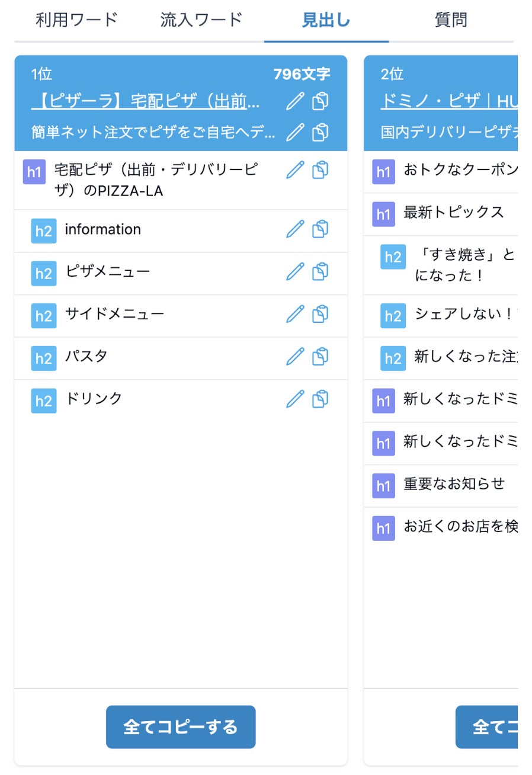Copy the information heading via clipboard icon
Screen dimensions: 532x775
click(321, 229)
